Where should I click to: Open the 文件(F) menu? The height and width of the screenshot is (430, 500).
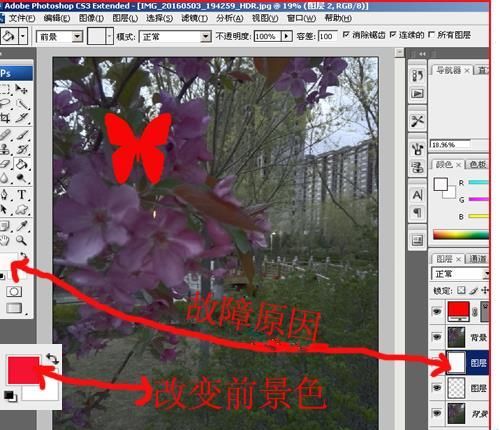click(21, 18)
